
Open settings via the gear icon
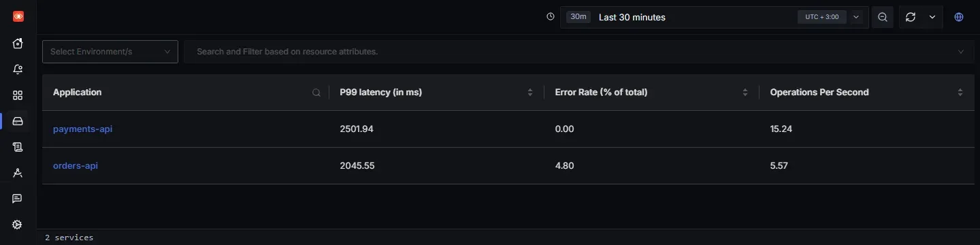pyautogui.click(x=18, y=225)
